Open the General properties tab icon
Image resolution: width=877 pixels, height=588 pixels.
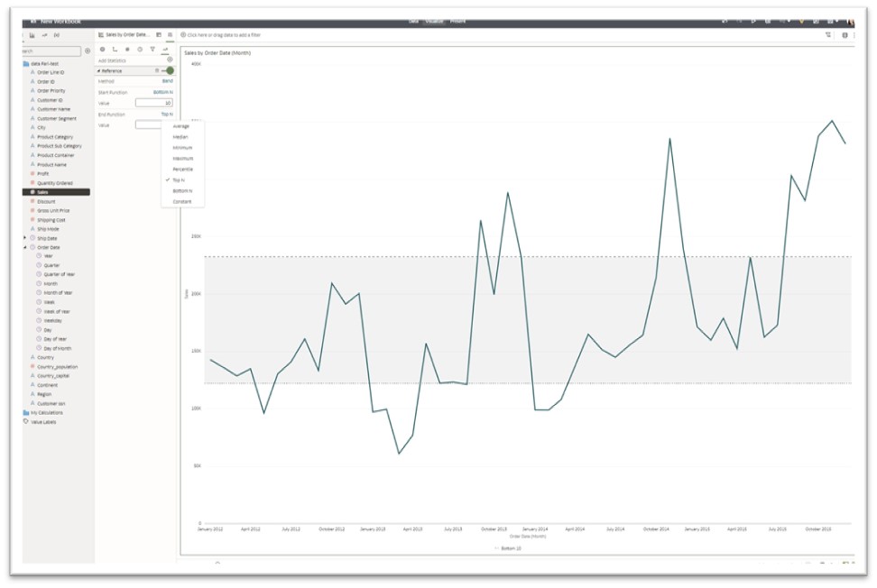tap(102, 50)
